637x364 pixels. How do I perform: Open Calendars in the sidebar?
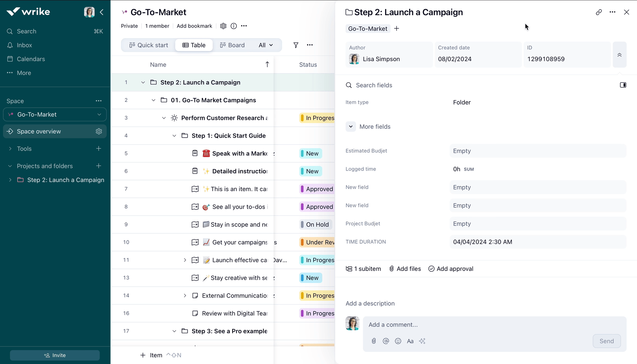[31, 59]
